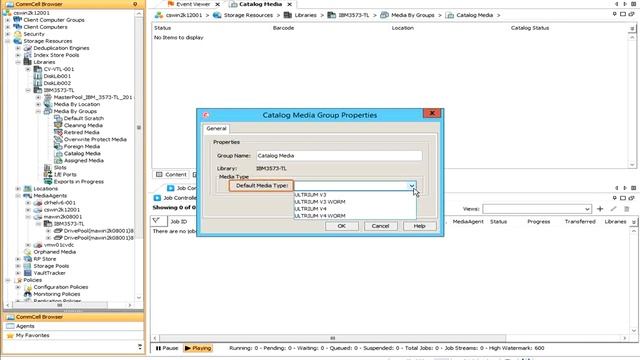The image size is (640, 360).
Task: Click the Cleaning Media icon
Action: click(58, 125)
